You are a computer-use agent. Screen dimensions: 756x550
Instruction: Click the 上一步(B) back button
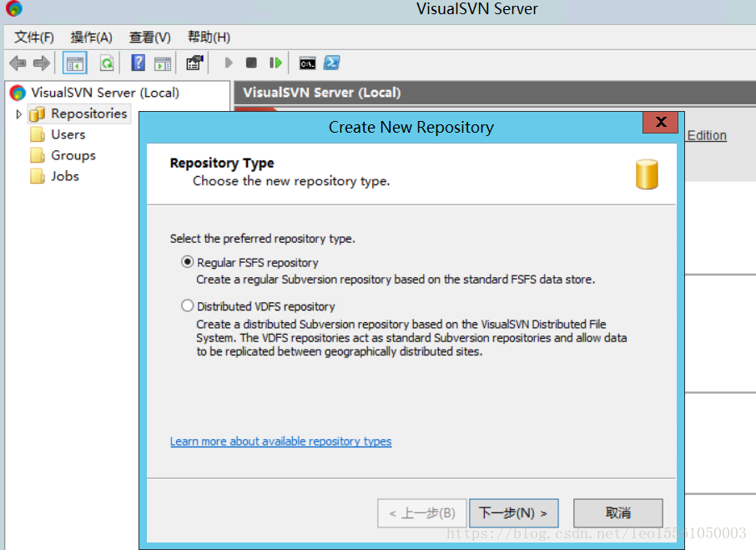pyautogui.click(x=422, y=513)
